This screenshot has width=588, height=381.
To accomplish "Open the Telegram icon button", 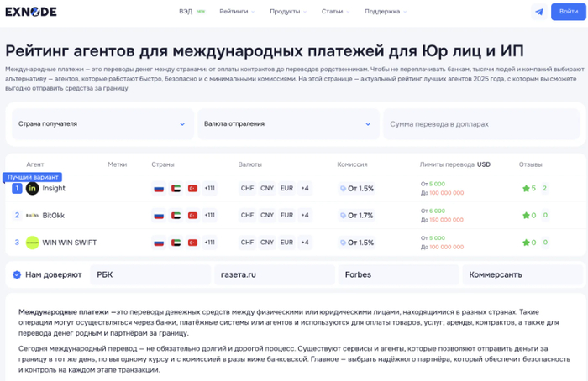I will pos(539,12).
